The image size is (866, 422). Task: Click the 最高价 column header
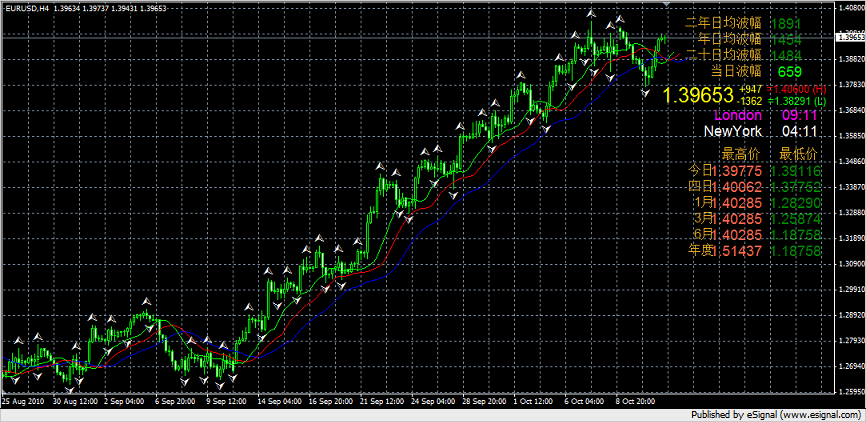pyautogui.click(x=742, y=153)
